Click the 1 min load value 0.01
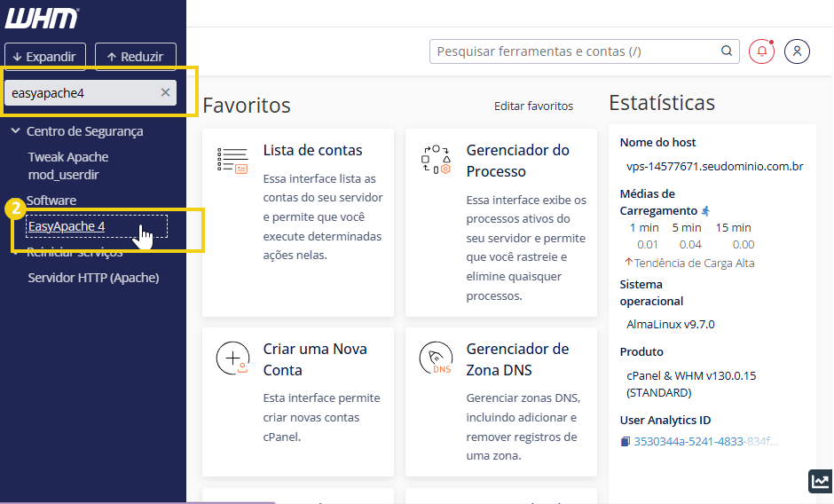The width and height of the screenshot is (834, 504). [648, 244]
